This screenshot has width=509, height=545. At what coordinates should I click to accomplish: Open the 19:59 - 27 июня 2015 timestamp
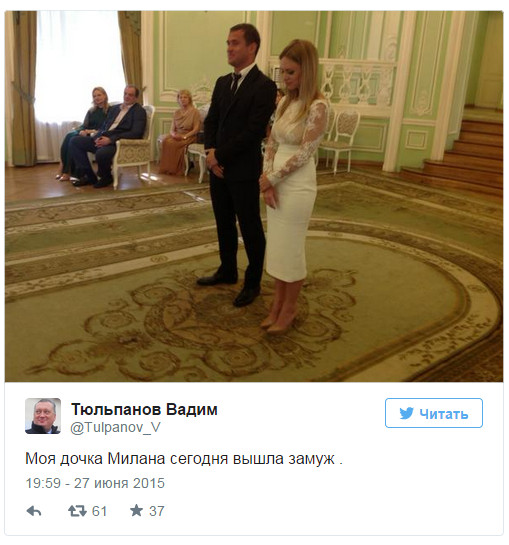tap(95, 483)
